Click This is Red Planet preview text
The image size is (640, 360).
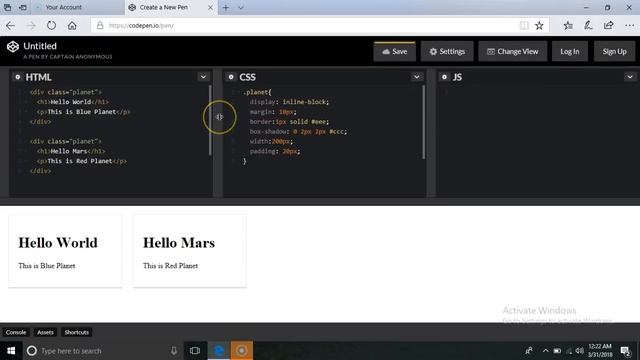click(x=170, y=266)
